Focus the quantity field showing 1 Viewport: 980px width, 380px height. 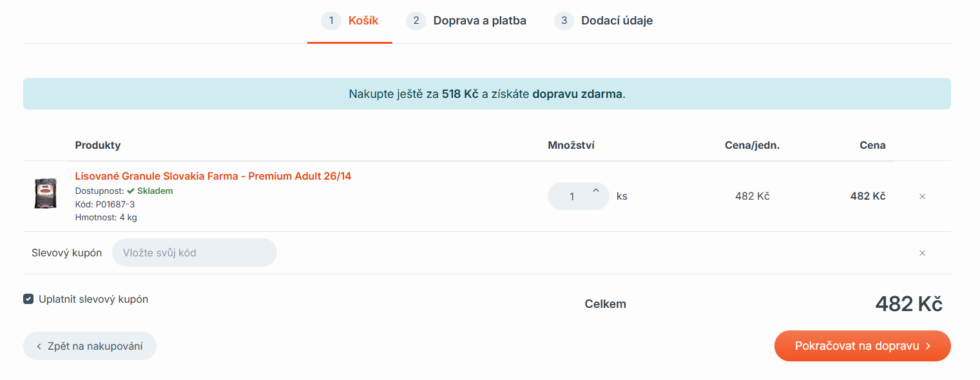[x=572, y=196]
